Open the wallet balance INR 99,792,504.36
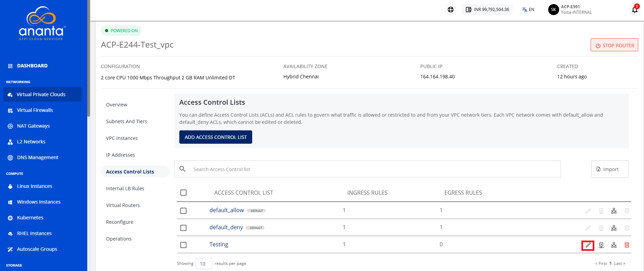The width and height of the screenshot is (644, 271). point(487,10)
